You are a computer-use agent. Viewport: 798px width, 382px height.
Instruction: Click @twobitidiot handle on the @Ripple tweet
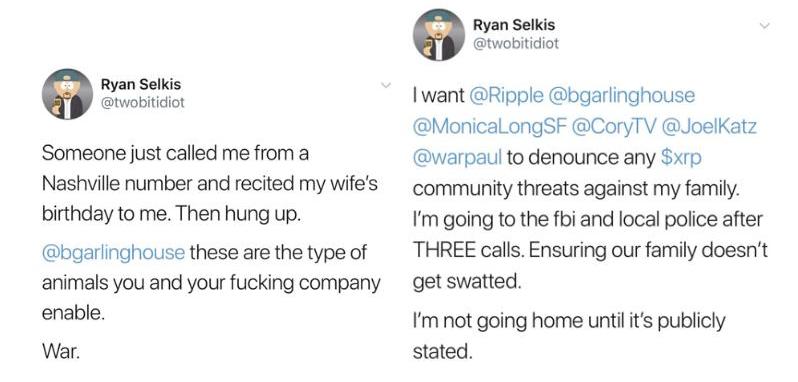tap(516, 44)
